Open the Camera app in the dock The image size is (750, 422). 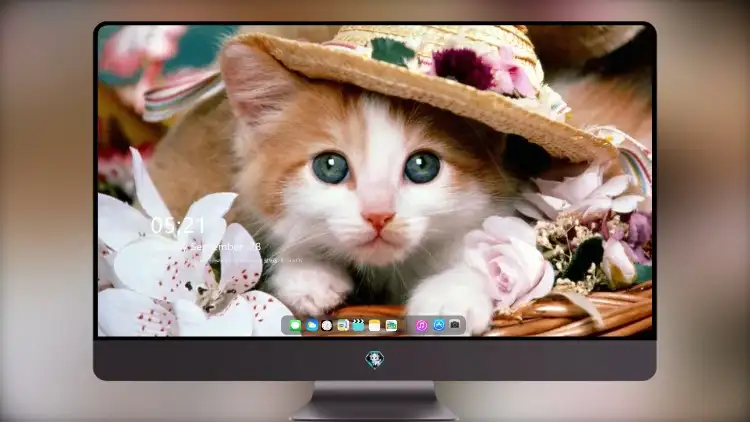(455, 325)
